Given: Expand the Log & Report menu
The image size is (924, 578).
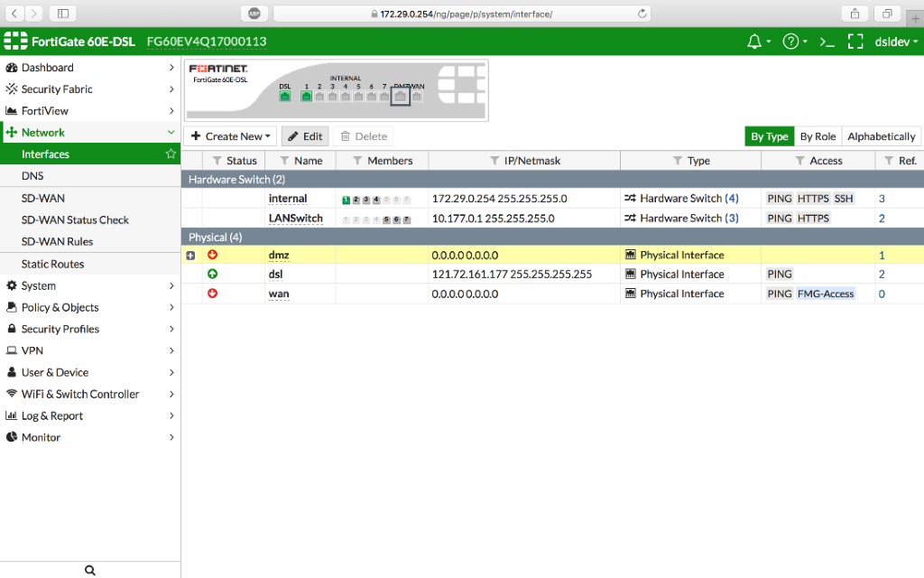Looking at the screenshot, I should coord(89,415).
